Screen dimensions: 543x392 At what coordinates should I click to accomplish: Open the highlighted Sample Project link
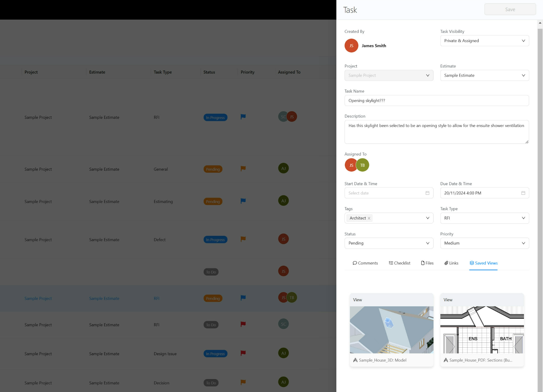(38, 298)
